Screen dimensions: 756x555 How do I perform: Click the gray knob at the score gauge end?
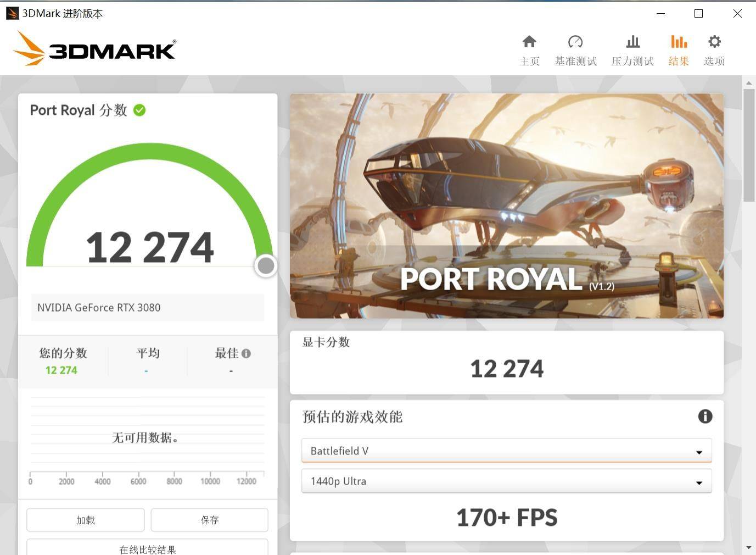click(266, 266)
